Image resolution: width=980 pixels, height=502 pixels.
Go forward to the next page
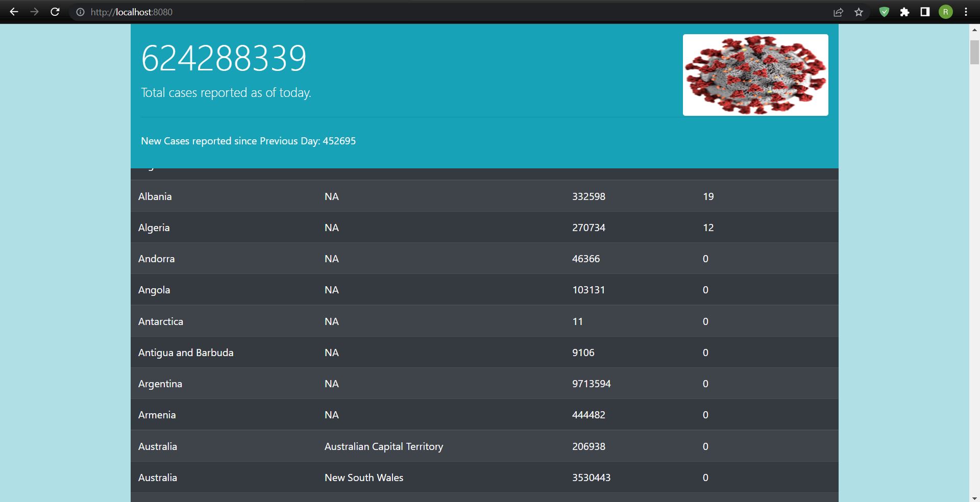(x=34, y=12)
